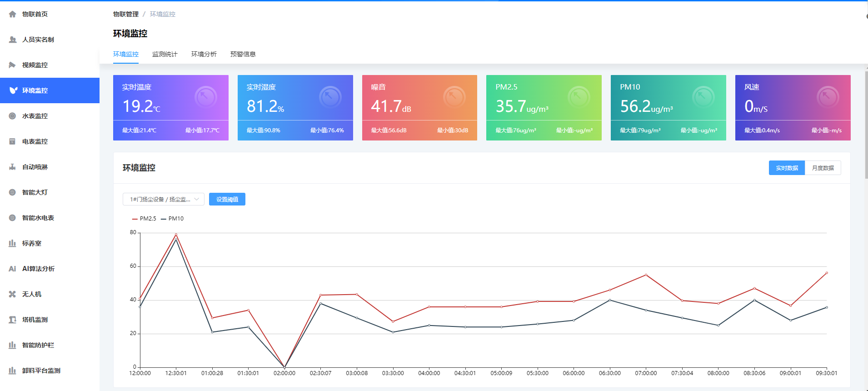
Task: Click the meter icon beside 电表监控
Action: coord(12,141)
